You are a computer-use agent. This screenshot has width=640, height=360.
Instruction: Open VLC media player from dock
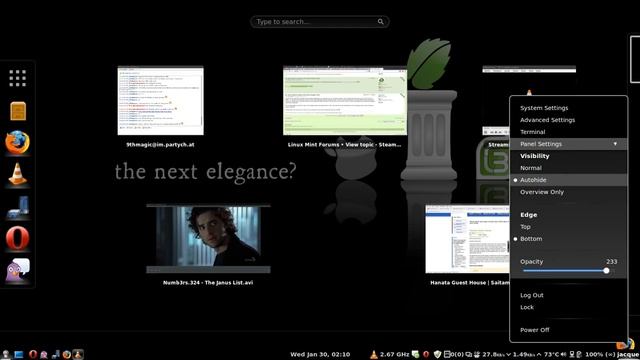coord(18,174)
